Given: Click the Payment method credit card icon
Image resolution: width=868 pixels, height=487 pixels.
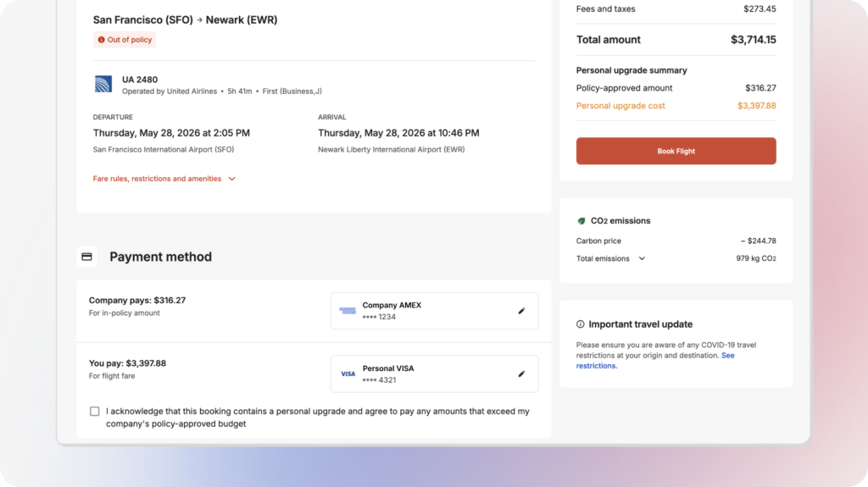Looking at the screenshot, I should [87, 257].
